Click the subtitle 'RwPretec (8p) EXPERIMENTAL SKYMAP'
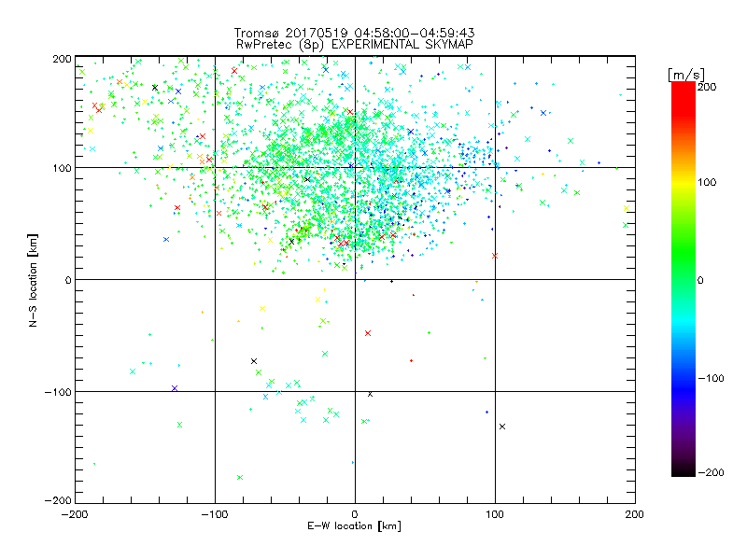The width and height of the screenshot is (747, 560). coord(354,45)
